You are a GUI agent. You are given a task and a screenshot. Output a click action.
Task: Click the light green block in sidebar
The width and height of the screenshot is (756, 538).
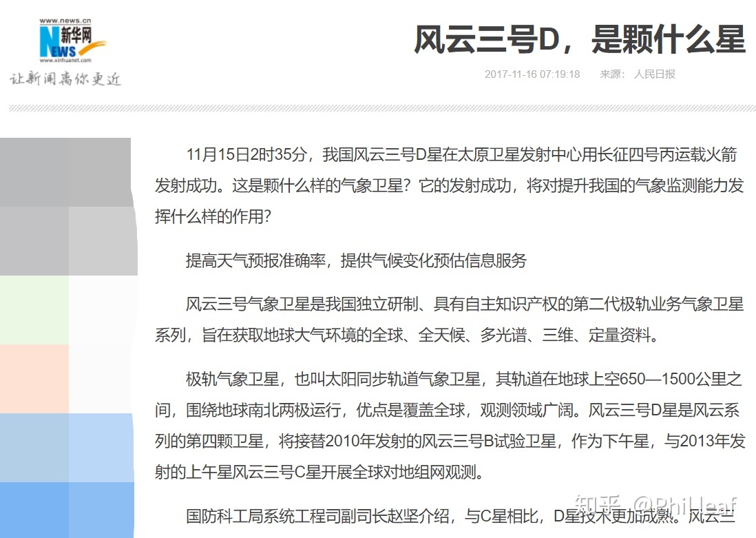point(34,310)
